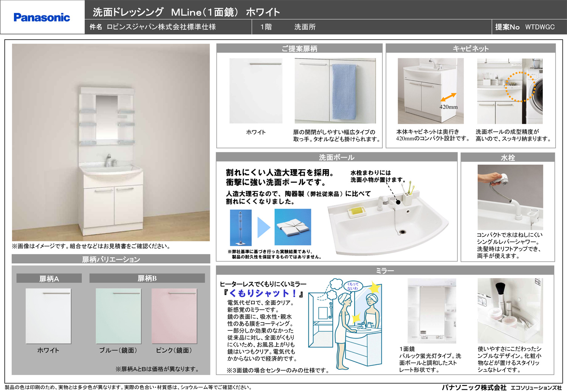
Task: Click the 製品の色は印刷のため footer disclaimer
Action: pyautogui.click(x=128, y=387)
